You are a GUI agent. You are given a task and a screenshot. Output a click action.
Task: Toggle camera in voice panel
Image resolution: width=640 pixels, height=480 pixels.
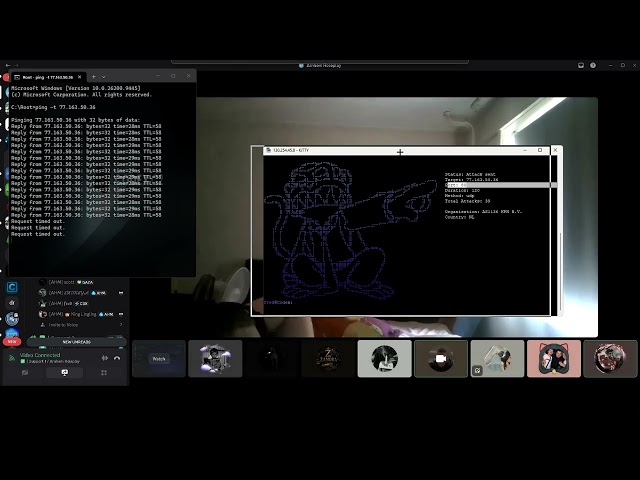click(25, 373)
